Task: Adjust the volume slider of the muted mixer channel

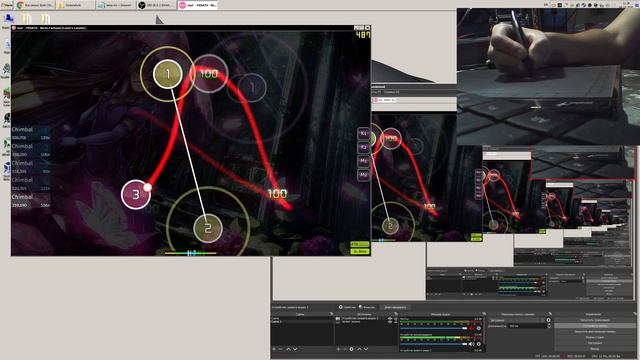Action: coord(433,328)
